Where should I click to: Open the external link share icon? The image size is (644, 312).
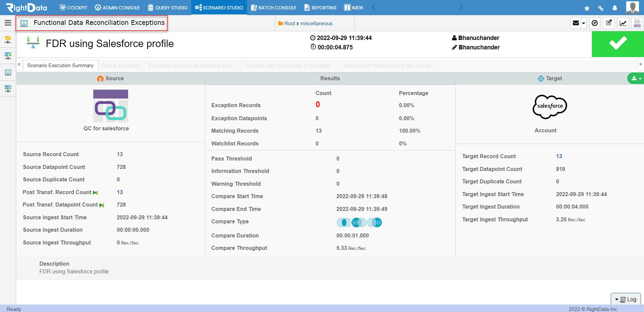coord(608,23)
